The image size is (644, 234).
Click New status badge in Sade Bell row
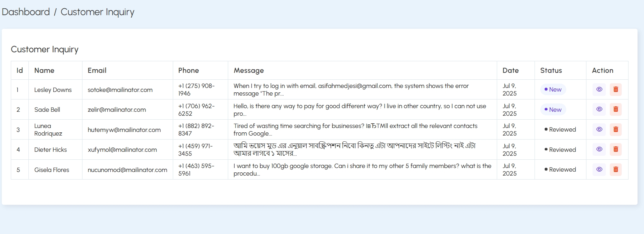[x=553, y=110]
